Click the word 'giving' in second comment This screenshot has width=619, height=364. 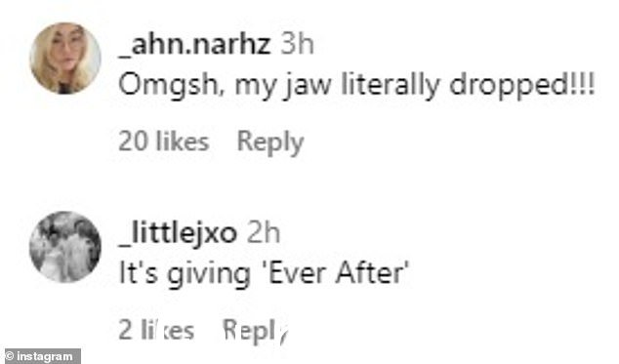coord(208,274)
